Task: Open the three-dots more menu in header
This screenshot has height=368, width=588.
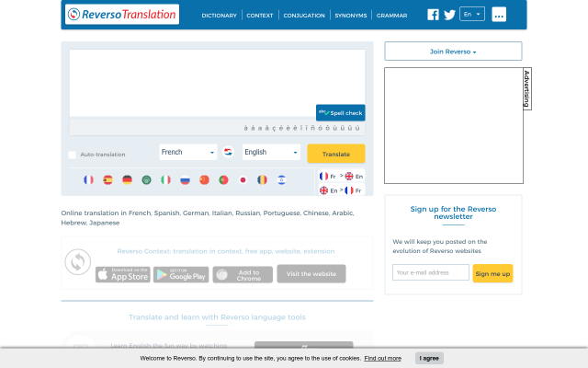Action: click(x=499, y=15)
